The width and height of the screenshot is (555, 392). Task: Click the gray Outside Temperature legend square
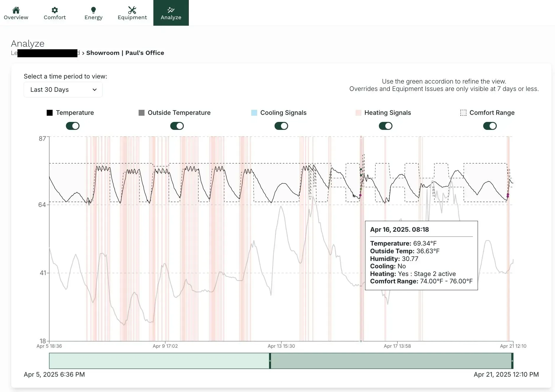(x=142, y=113)
